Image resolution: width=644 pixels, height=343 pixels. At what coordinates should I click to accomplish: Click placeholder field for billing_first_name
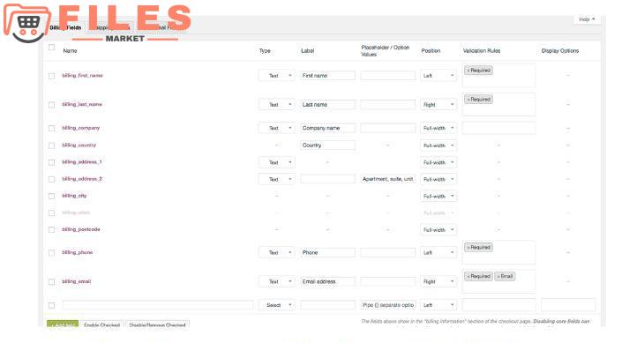(x=387, y=76)
